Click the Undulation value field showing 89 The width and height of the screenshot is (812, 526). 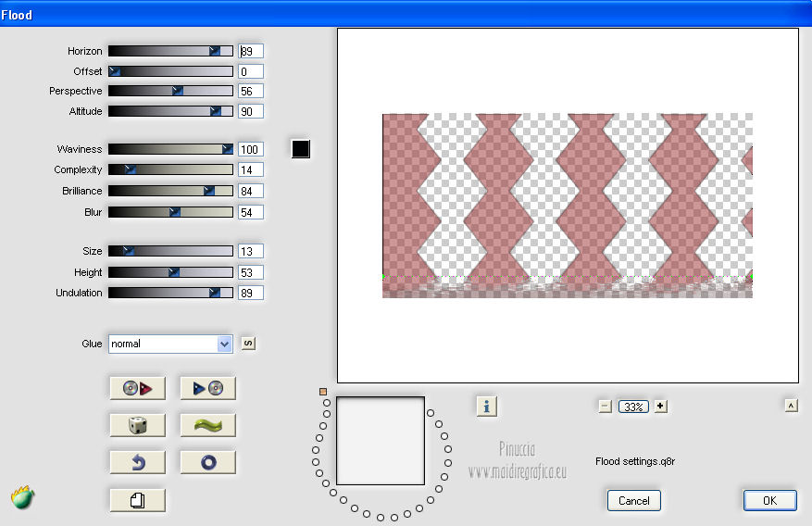(251, 293)
